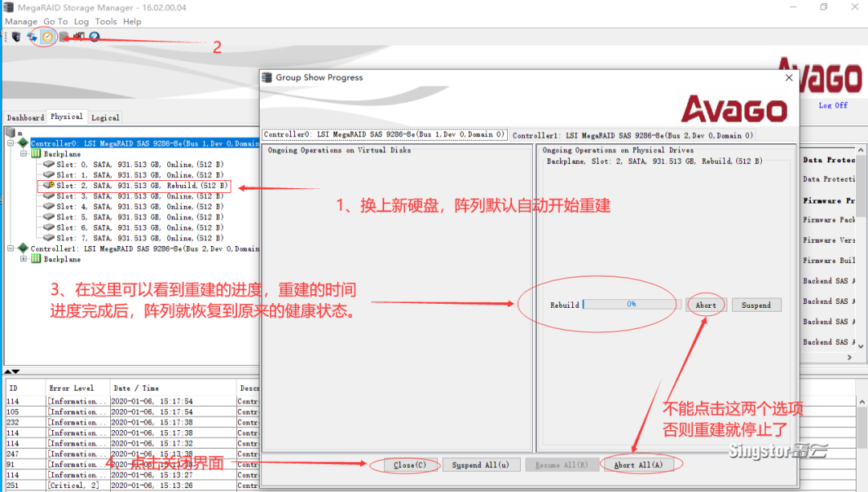Click the Backplane icon under Controller1

36,258
